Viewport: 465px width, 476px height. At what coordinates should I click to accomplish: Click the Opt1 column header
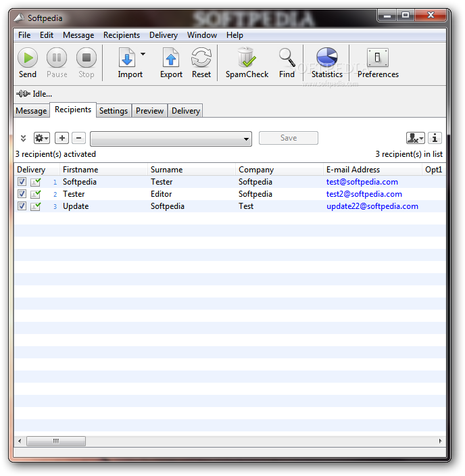coord(434,170)
